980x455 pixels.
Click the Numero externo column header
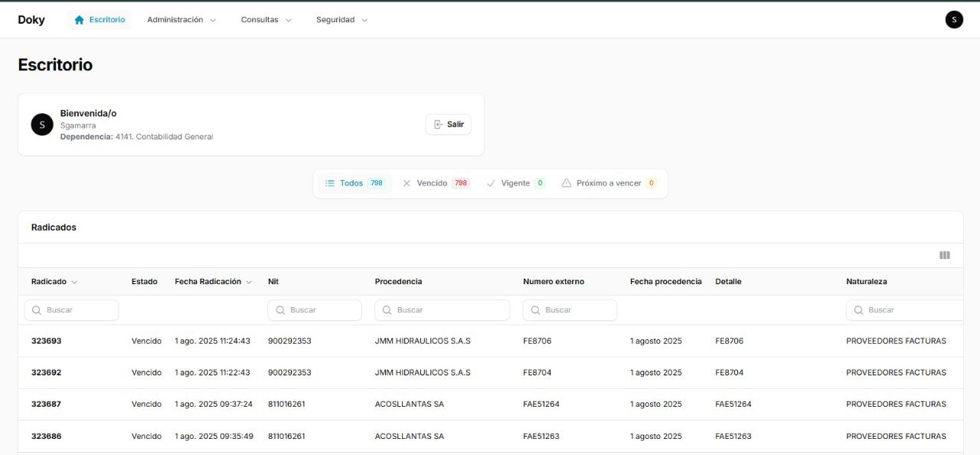pyautogui.click(x=554, y=282)
